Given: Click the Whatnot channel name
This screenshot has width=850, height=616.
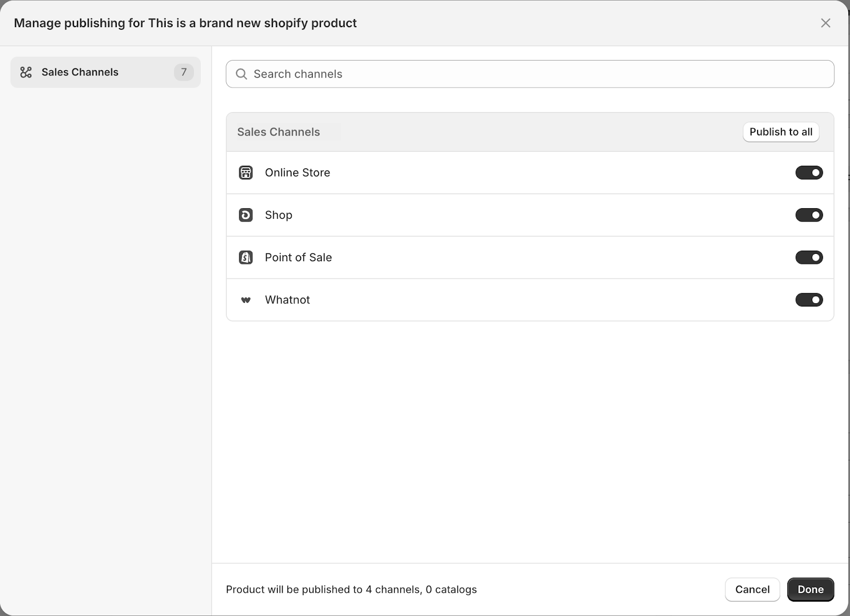Looking at the screenshot, I should 287,300.
